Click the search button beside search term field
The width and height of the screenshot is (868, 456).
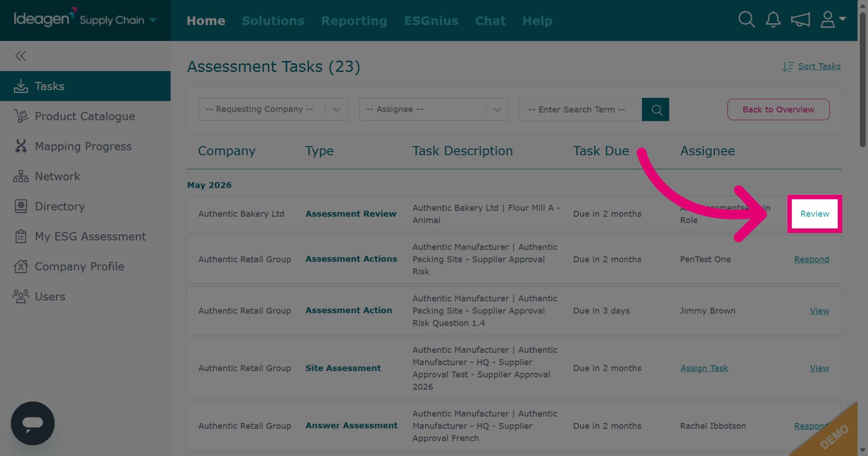click(x=656, y=109)
